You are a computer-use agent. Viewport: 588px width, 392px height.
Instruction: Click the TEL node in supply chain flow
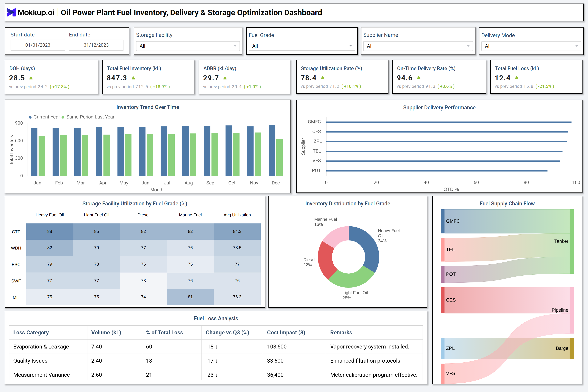tap(443, 250)
